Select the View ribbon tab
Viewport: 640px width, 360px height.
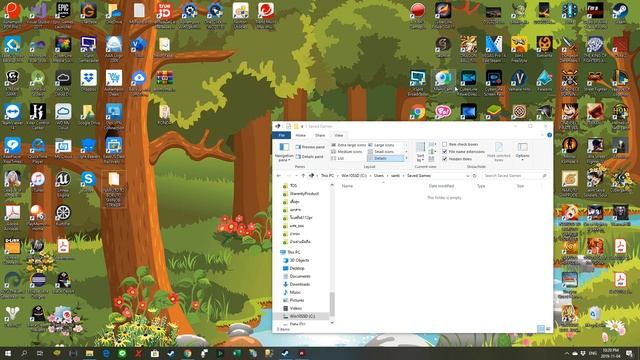point(339,135)
